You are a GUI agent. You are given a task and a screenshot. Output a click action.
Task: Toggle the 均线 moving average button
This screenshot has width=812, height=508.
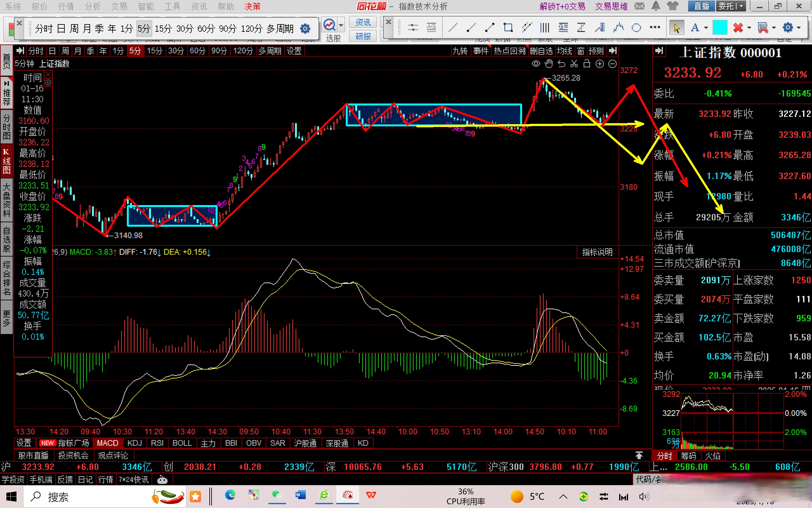[564, 51]
